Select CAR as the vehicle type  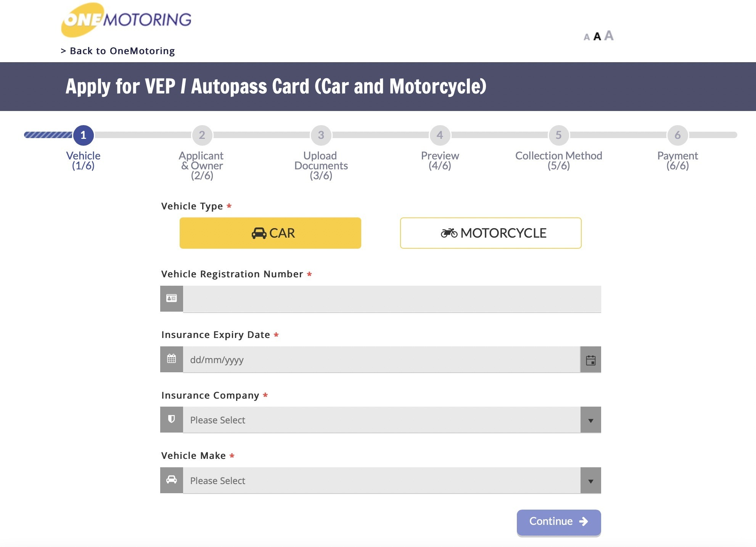point(270,233)
